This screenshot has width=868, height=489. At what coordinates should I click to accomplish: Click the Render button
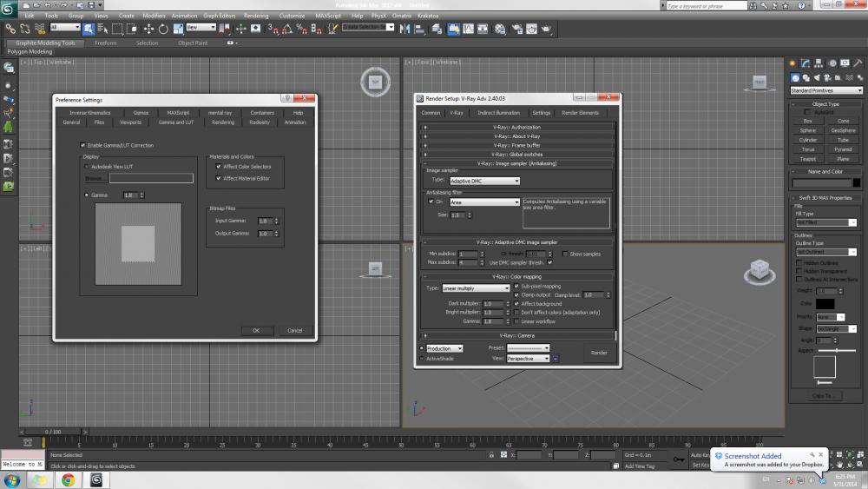pyautogui.click(x=599, y=353)
